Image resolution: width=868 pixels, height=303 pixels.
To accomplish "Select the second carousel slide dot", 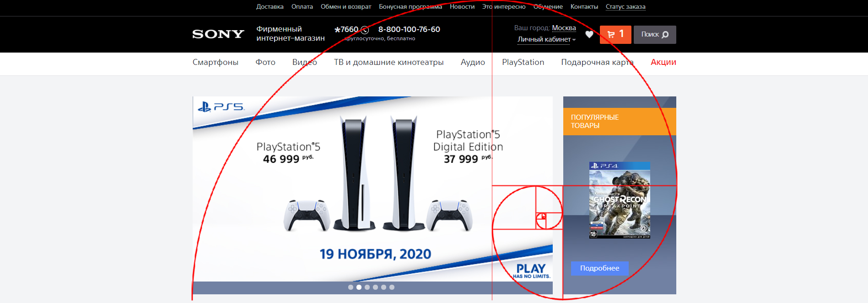I will (x=359, y=287).
